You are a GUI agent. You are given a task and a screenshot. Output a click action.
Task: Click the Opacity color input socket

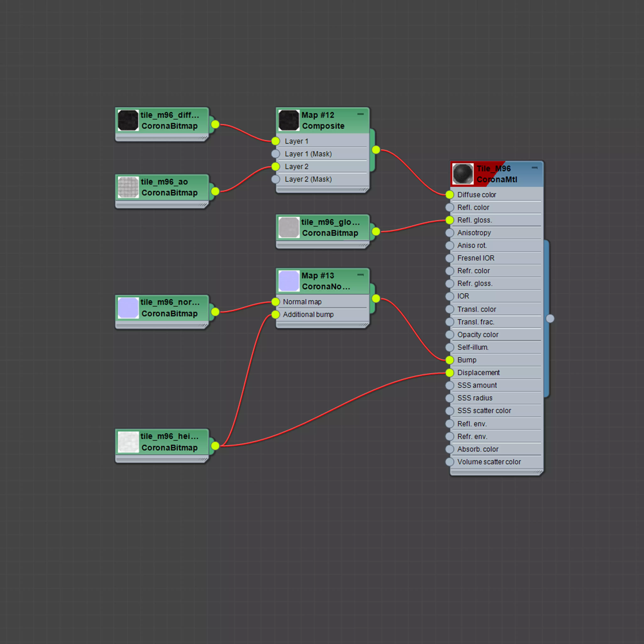[x=450, y=335]
